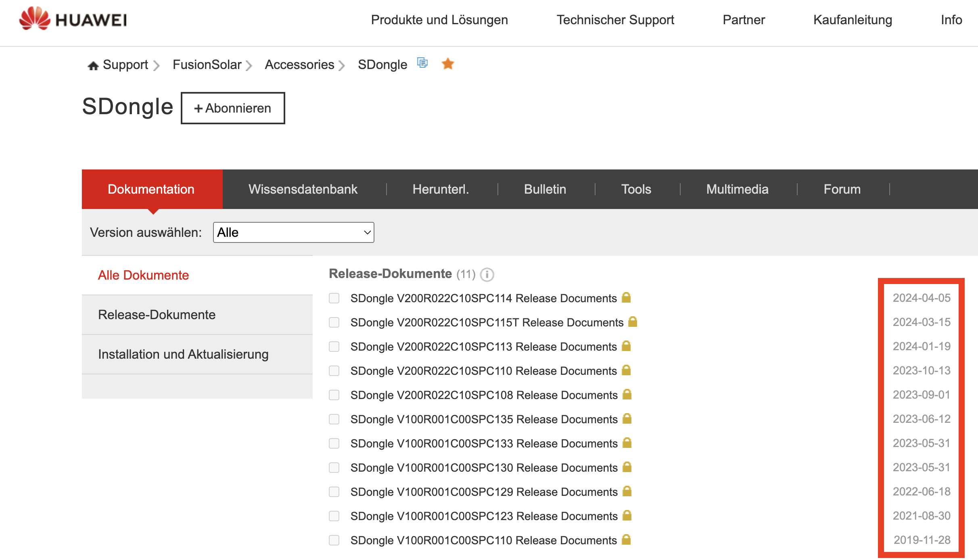Click the Huawei logo
This screenshot has height=560, width=978.
(x=73, y=19)
